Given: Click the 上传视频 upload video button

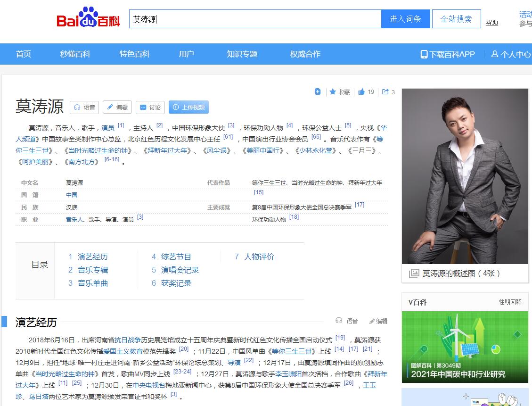Looking at the screenshot, I should point(188,108).
